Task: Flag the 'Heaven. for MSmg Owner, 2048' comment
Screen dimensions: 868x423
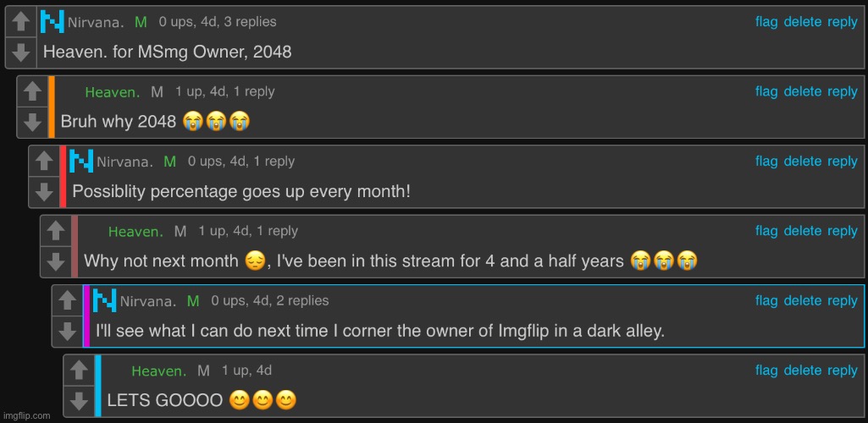Action: click(x=766, y=21)
